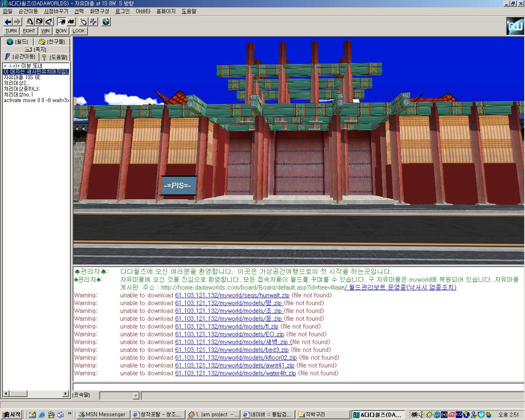Open the models/fl.zip link

point(227,326)
